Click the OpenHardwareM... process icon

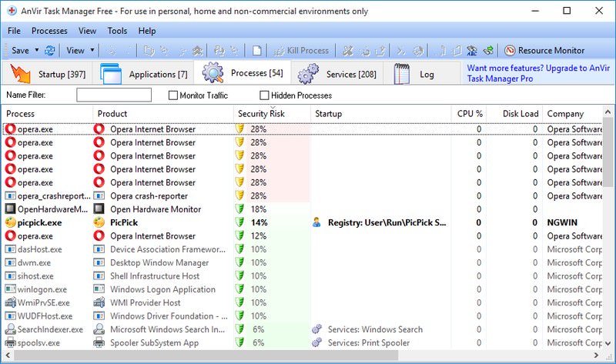click(x=11, y=209)
